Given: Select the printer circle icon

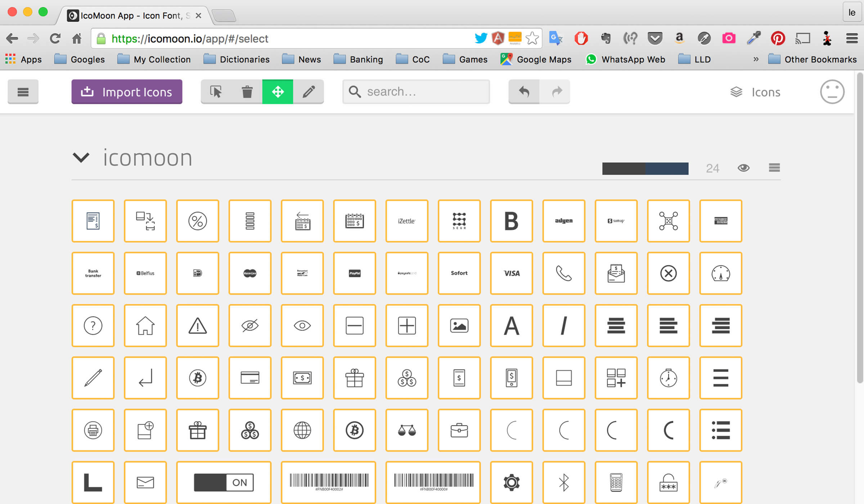Looking at the screenshot, I should pyautogui.click(x=93, y=430).
